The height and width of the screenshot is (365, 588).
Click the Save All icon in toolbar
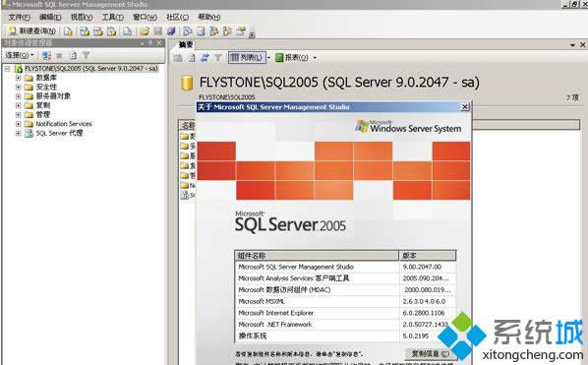tap(171, 31)
